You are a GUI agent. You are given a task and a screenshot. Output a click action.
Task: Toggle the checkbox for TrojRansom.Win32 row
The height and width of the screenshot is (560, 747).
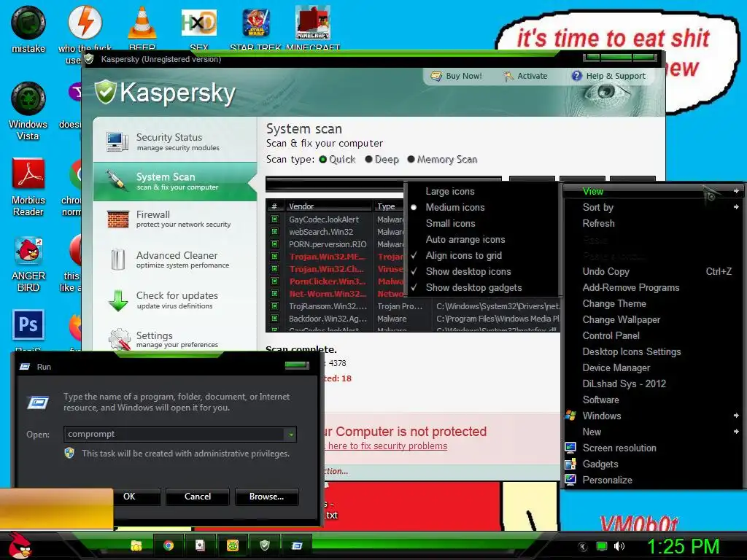click(x=274, y=306)
